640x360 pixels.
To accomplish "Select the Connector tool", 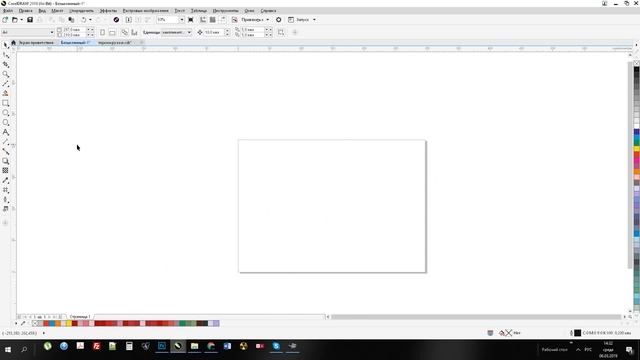I will tap(6, 151).
